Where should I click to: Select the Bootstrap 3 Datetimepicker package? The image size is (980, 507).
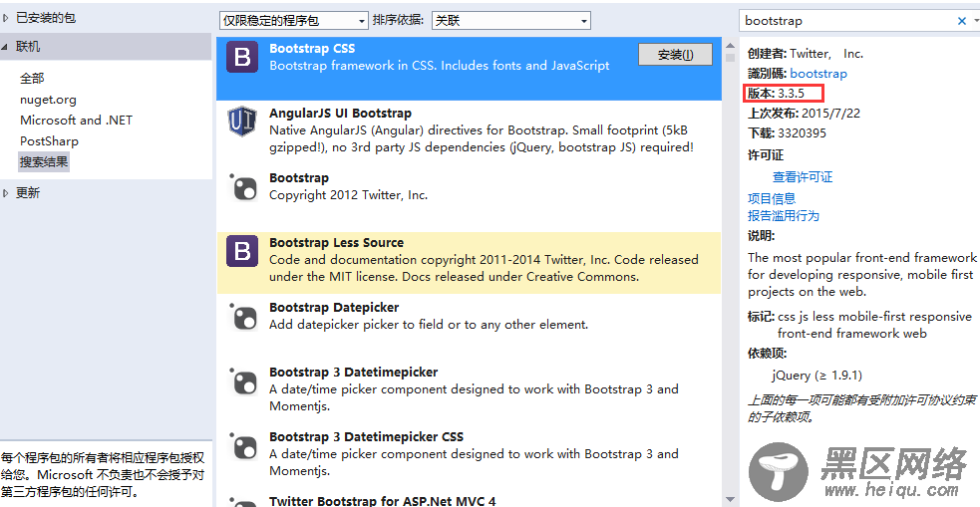[x=469, y=389]
